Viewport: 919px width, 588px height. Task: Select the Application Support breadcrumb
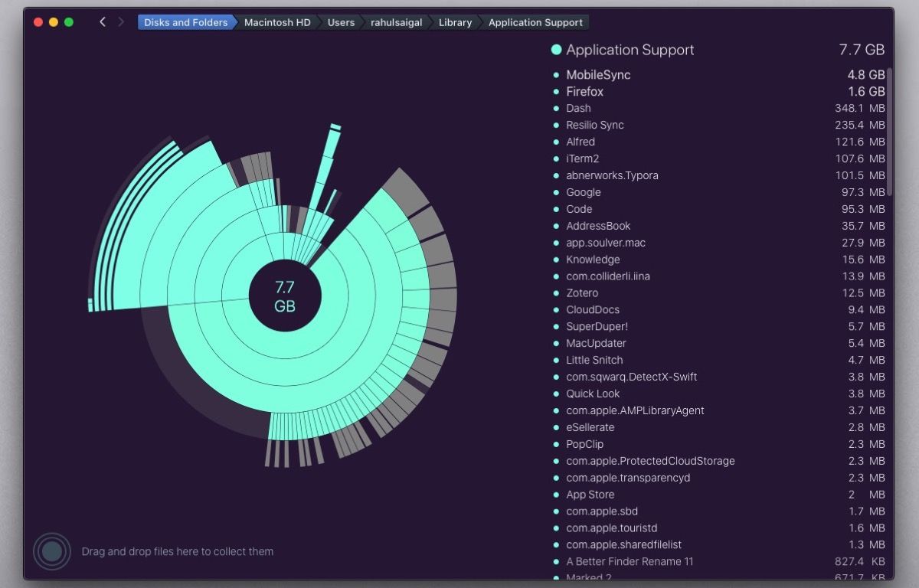(x=535, y=21)
